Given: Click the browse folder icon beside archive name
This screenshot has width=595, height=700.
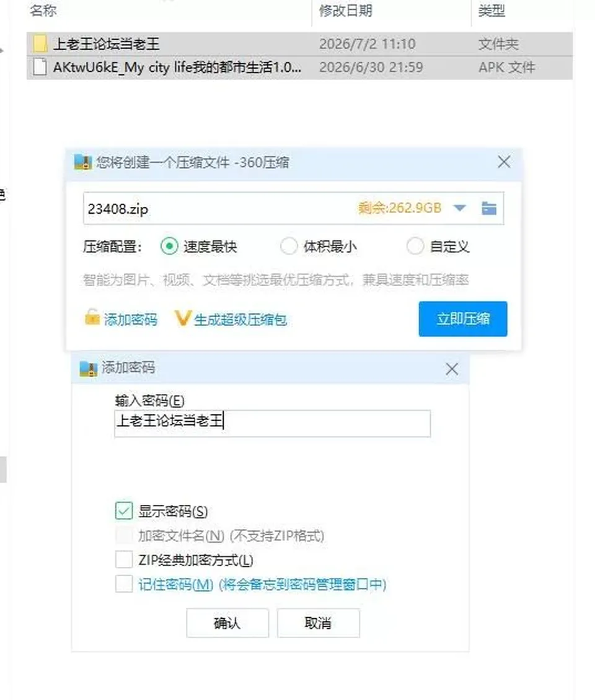Looking at the screenshot, I should coord(489,208).
